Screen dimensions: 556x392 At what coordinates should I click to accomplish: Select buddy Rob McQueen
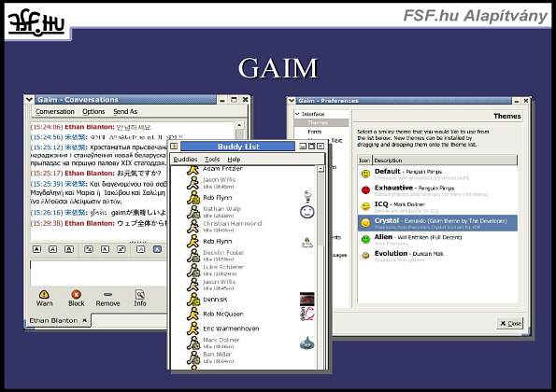point(223,314)
